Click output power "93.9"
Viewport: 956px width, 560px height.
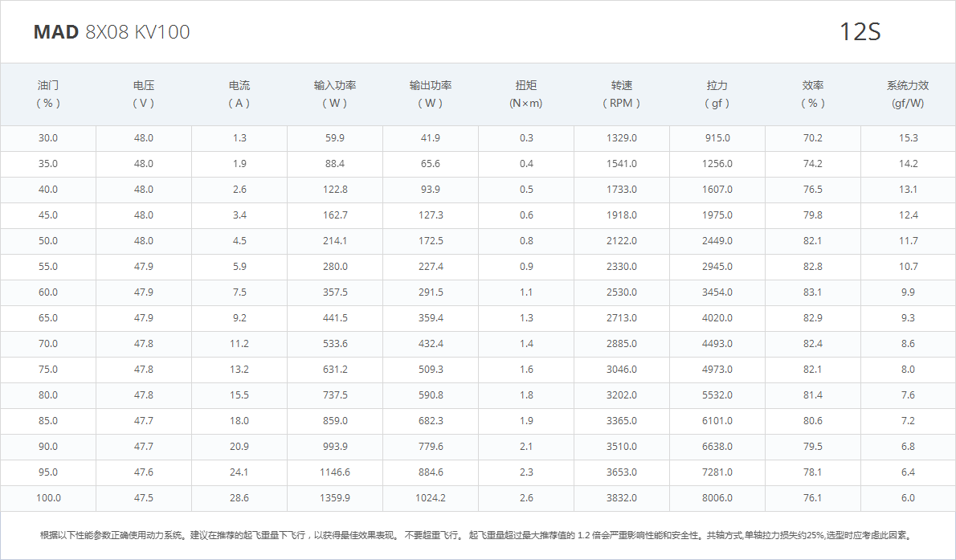click(431, 189)
